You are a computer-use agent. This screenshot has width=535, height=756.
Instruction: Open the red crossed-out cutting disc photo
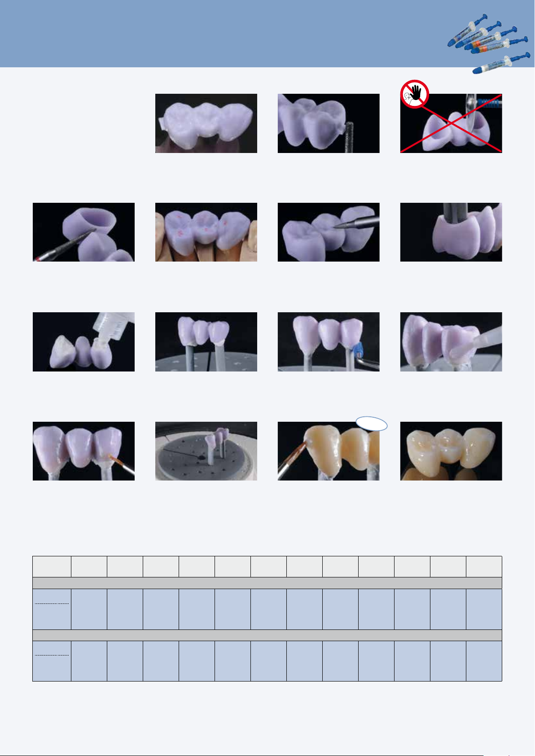pyautogui.click(x=451, y=123)
